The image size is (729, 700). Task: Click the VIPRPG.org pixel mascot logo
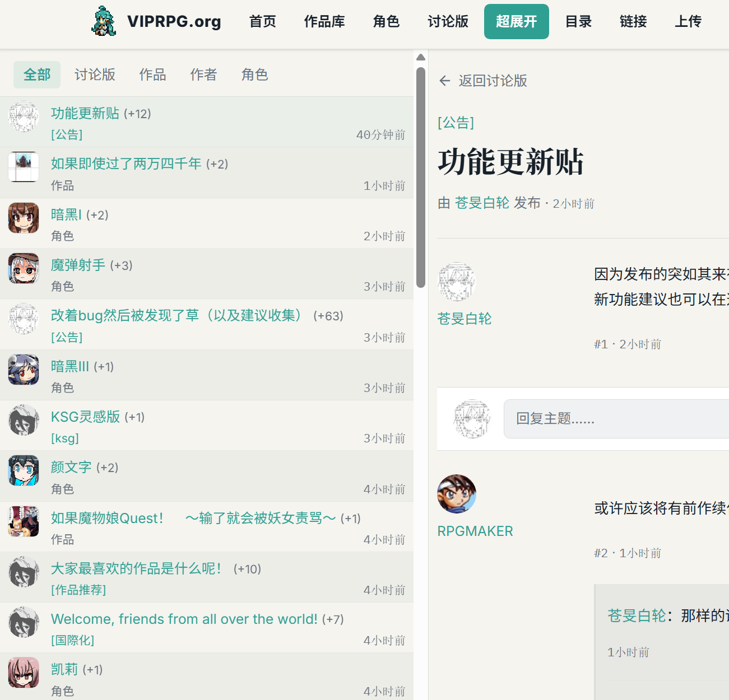tap(104, 21)
